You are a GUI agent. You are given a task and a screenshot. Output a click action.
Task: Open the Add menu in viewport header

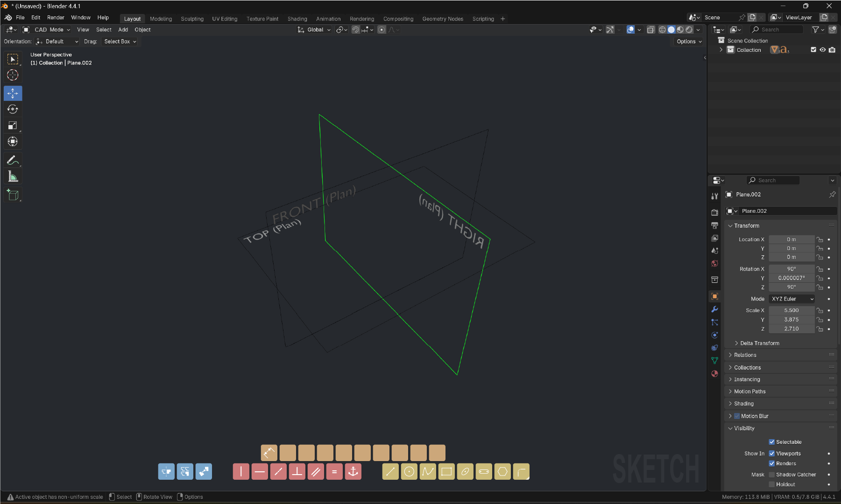click(x=123, y=29)
